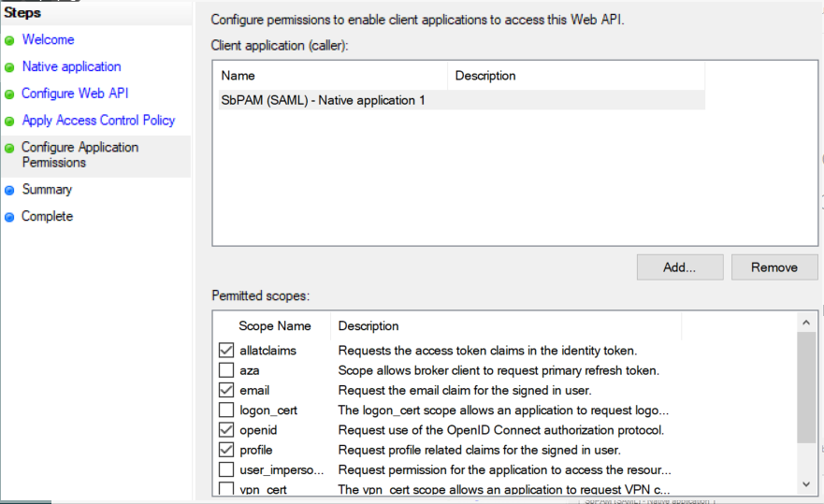The image size is (824, 504).
Task: Disable the email scope checkbox
Action: [x=226, y=390]
